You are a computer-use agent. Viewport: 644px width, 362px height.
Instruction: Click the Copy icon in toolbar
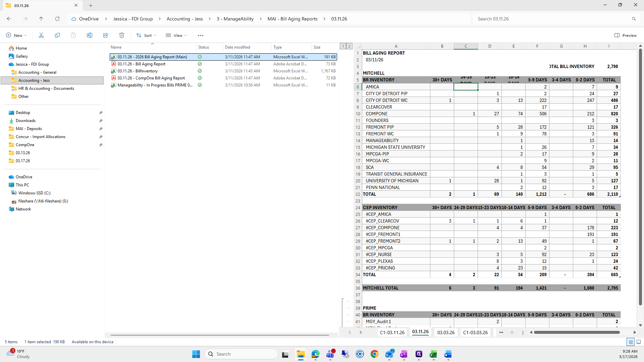pos(57,35)
